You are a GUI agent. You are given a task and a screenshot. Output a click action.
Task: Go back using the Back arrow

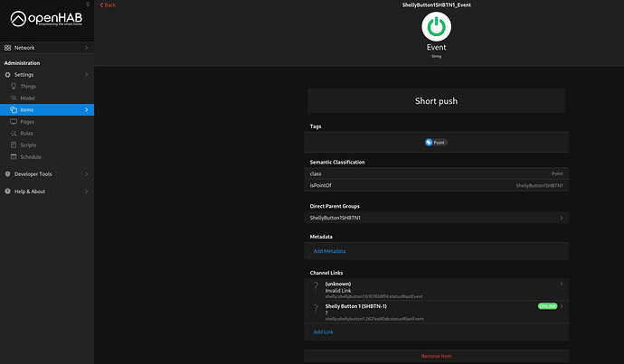coord(108,5)
